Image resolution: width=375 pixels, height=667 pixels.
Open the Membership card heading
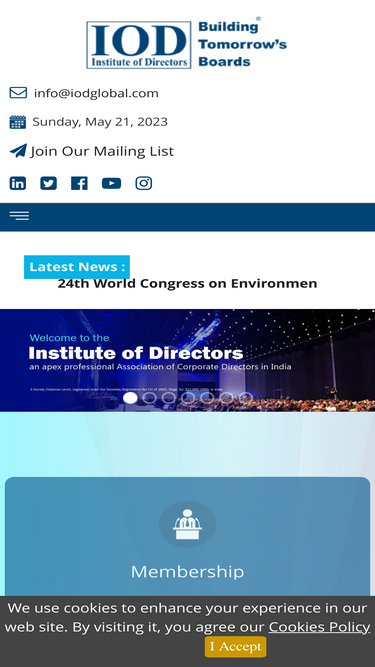coord(188,571)
